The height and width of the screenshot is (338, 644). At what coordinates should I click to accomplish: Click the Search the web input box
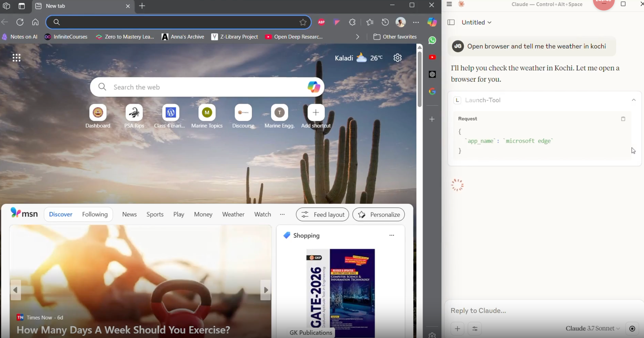[x=207, y=87]
